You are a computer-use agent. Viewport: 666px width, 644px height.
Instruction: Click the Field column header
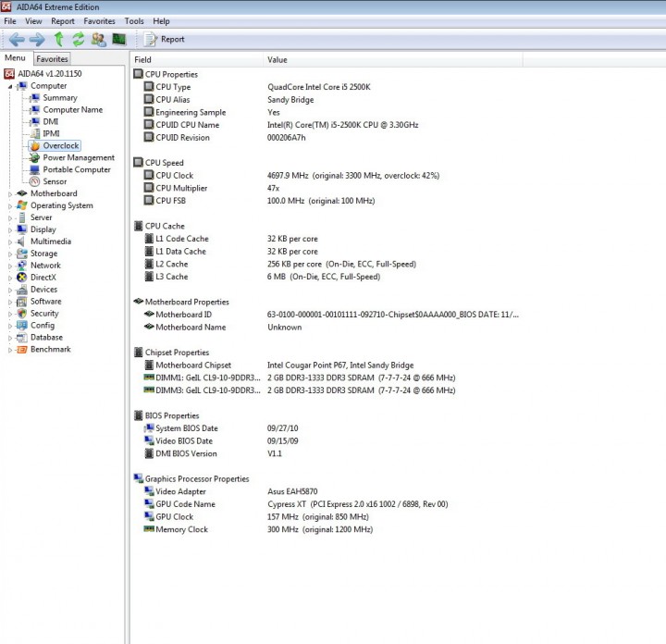click(196, 60)
